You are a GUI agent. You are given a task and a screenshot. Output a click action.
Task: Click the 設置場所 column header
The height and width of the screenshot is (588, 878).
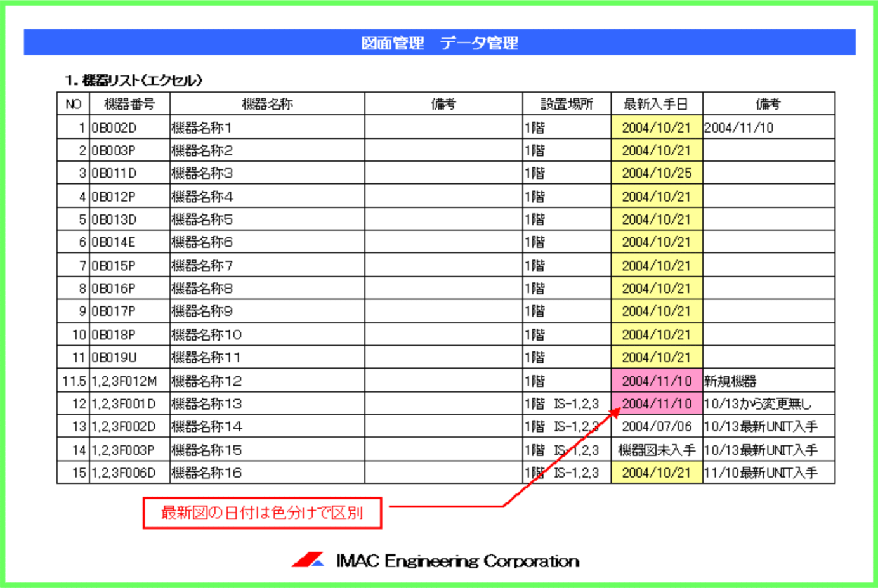[x=567, y=103]
